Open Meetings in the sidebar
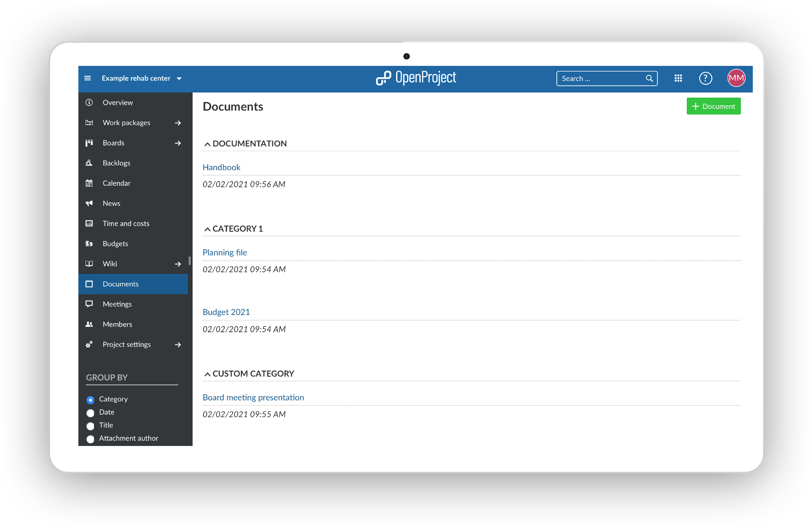The width and height of the screenshot is (812, 527). click(x=117, y=304)
